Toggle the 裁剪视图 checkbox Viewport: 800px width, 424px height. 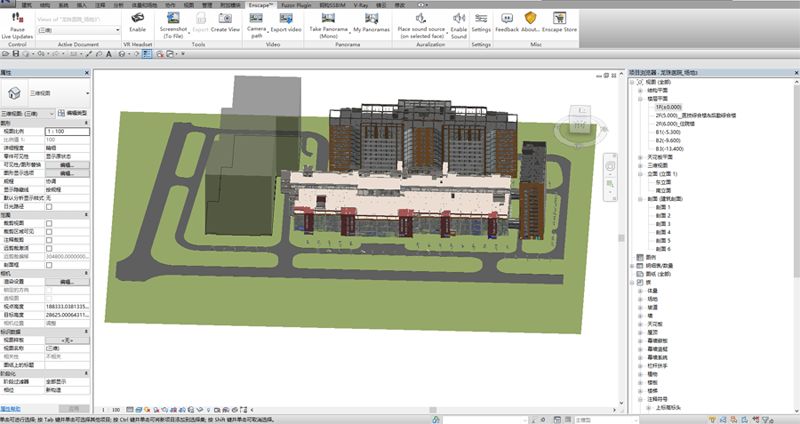(49, 223)
